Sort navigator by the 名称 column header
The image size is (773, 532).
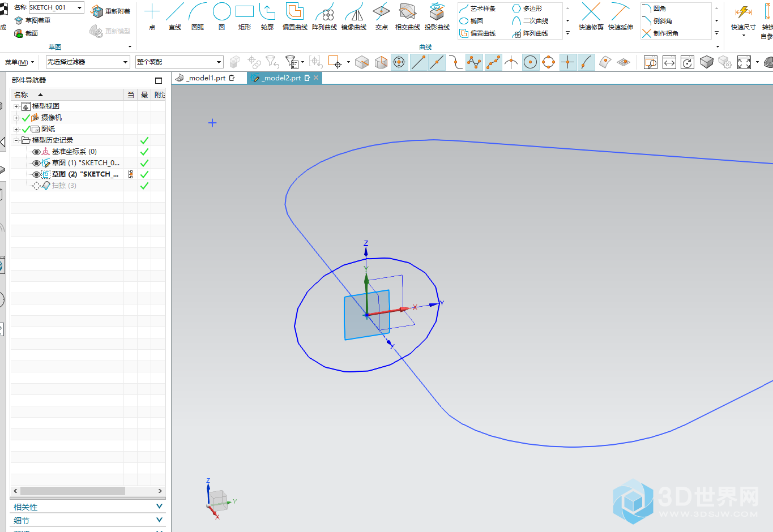coord(67,95)
